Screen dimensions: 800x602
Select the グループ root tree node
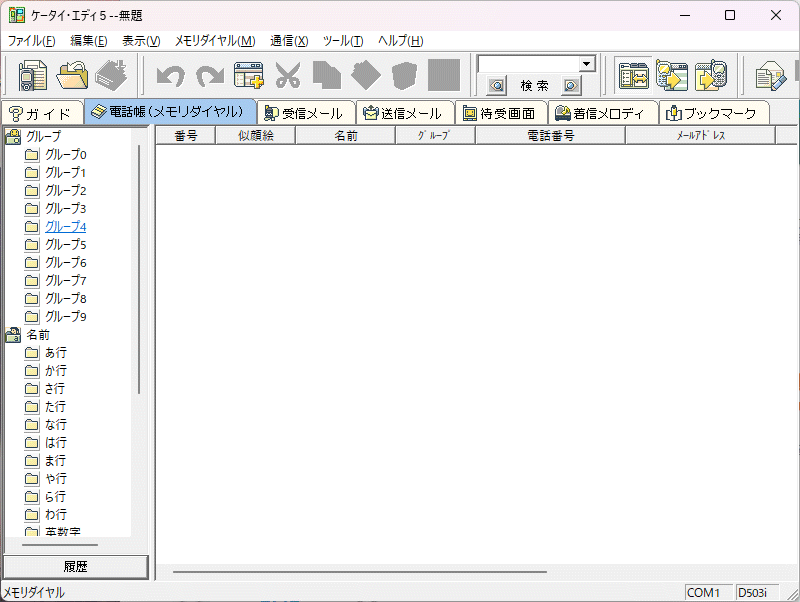pyautogui.click(x=43, y=136)
